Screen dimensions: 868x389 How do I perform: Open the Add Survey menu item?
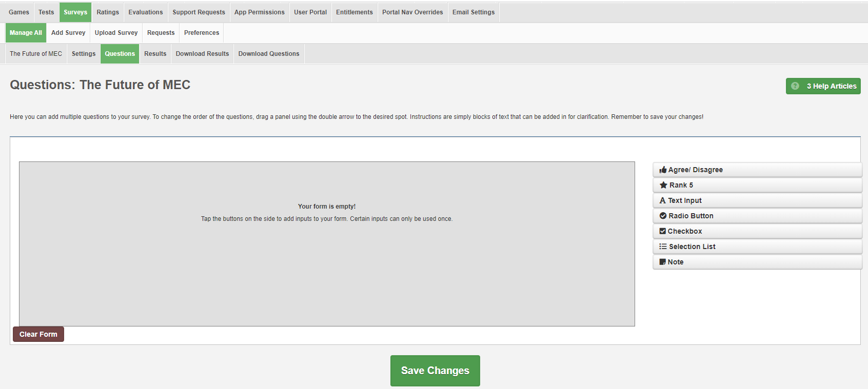[x=68, y=33]
